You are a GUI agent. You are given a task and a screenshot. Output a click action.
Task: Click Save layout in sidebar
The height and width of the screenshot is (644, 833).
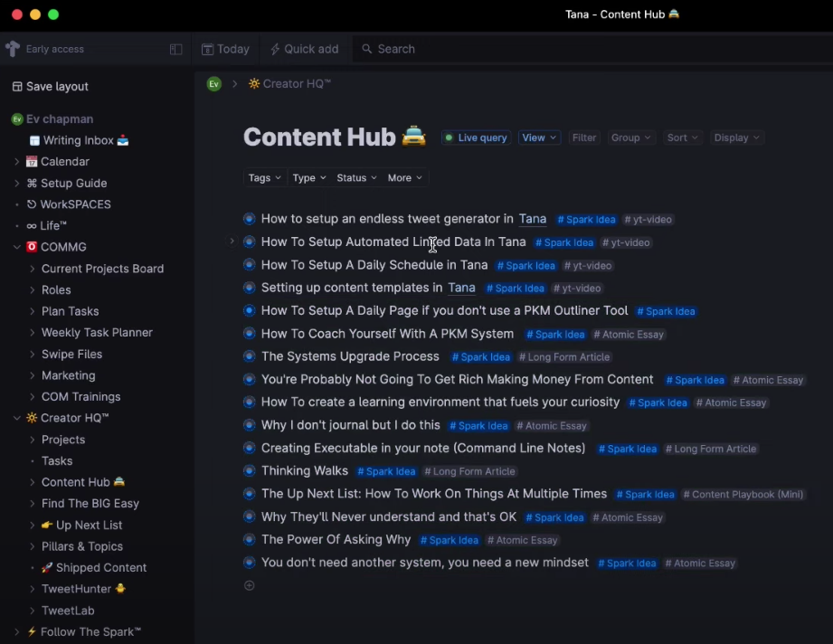coord(51,87)
